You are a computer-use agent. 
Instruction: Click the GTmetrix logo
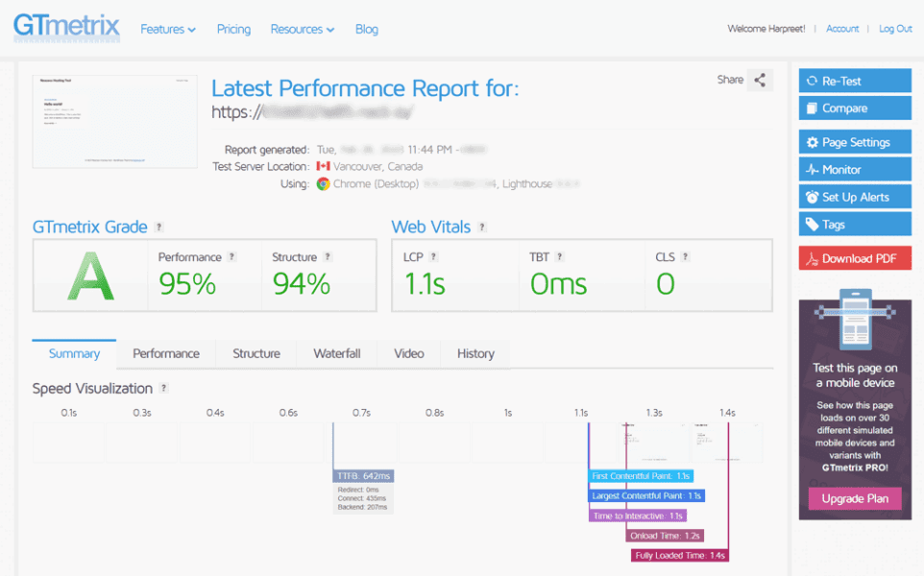[66, 27]
